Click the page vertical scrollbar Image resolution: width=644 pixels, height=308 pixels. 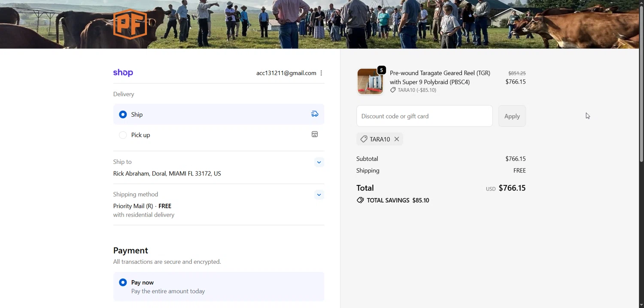pyautogui.click(x=641, y=84)
